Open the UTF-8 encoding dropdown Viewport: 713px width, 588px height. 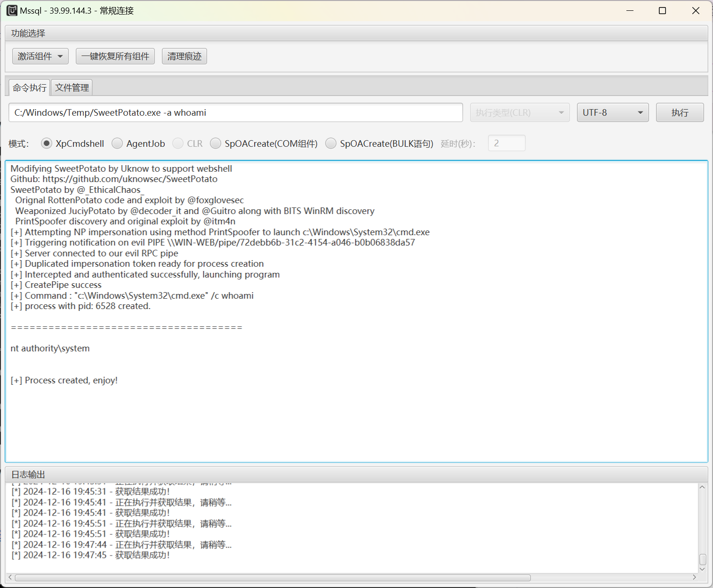pyautogui.click(x=613, y=112)
